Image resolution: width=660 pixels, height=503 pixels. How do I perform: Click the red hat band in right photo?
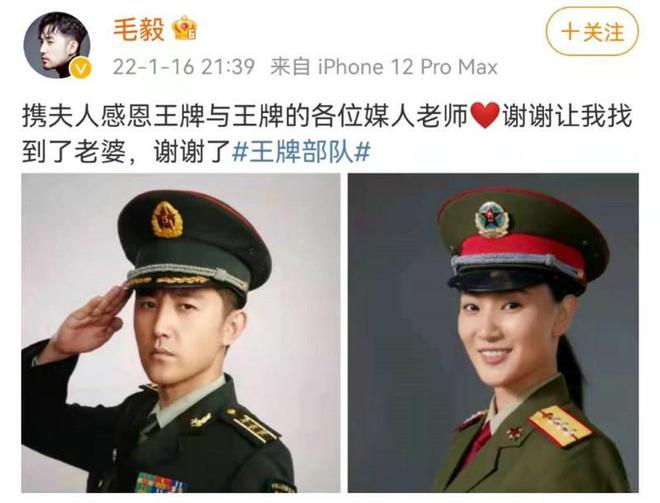[x=522, y=249]
